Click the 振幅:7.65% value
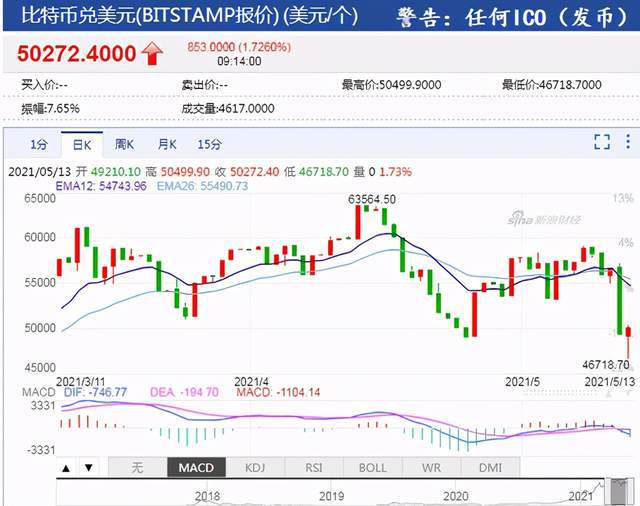The image size is (640, 506). click(51, 109)
